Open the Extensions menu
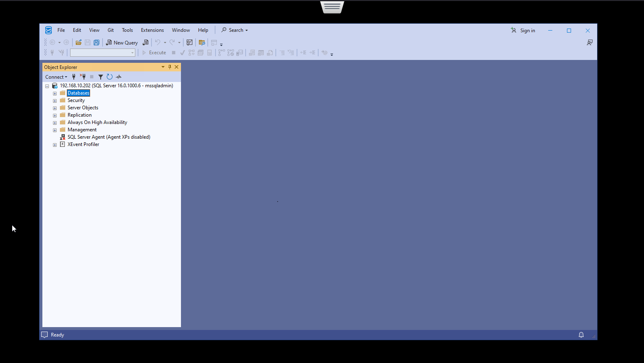644x363 pixels. click(x=152, y=30)
